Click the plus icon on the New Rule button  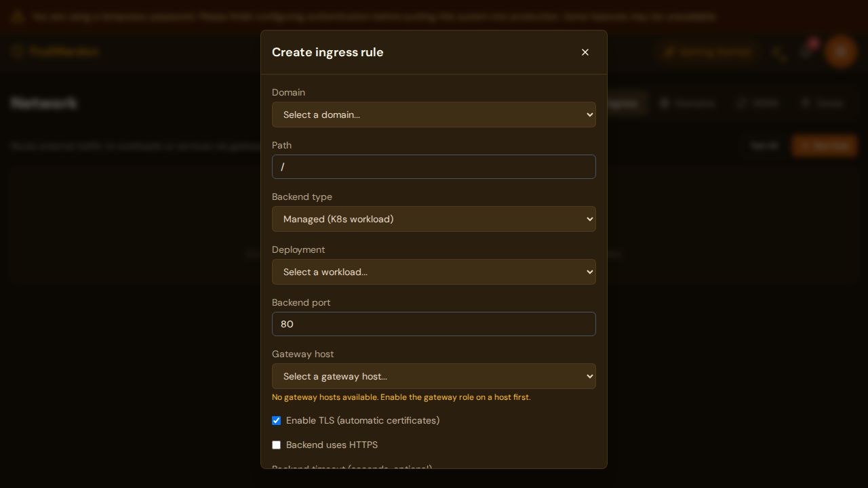click(806, 146)
